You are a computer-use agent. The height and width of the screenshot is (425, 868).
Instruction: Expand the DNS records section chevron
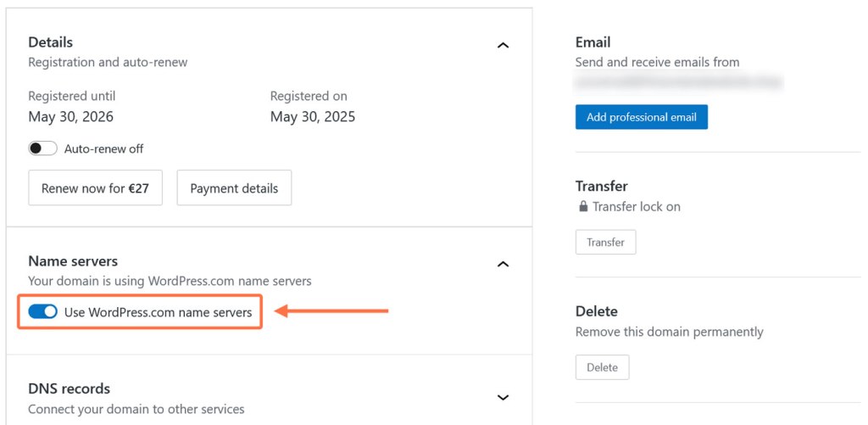[x=503, y=397]
